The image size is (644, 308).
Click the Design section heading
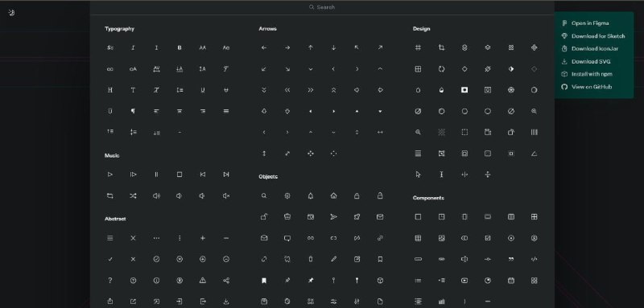pos(421,29)
